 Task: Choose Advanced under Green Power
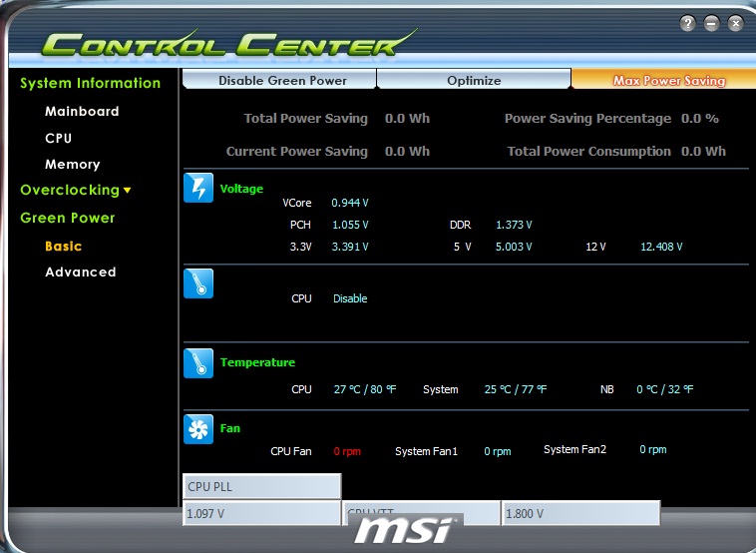[81, 273]
